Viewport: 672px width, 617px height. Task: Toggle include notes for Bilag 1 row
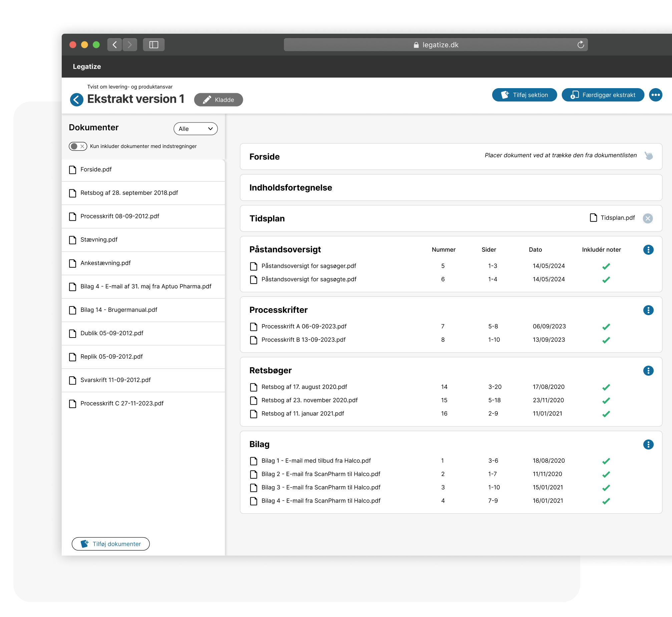[x=606, y=461]
